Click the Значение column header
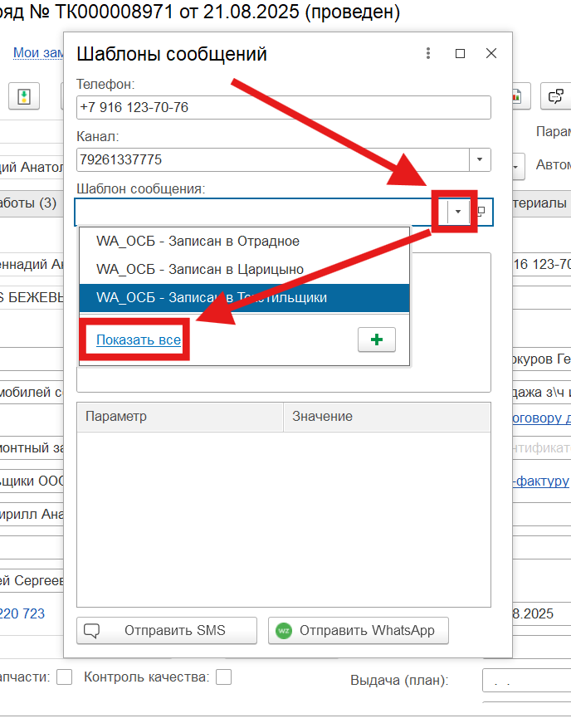The width and height of the screenshot is (571, 728). [386, 417]
